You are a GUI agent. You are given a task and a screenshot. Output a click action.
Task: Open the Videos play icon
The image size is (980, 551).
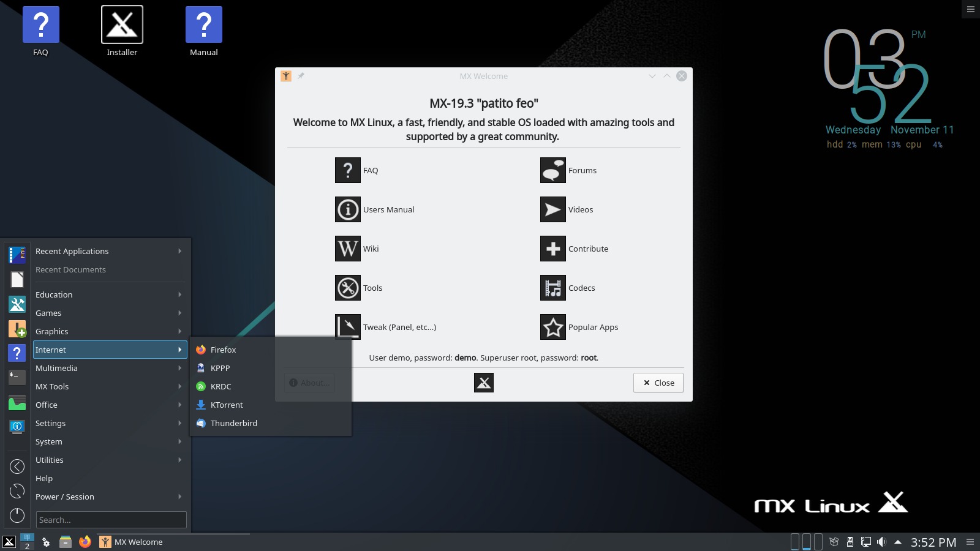coord(552,209)
